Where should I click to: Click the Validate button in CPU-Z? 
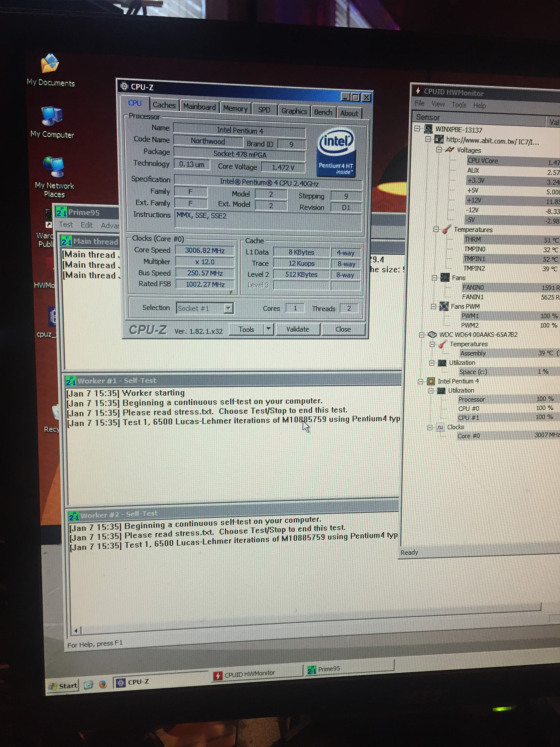[x=298, y=329]
